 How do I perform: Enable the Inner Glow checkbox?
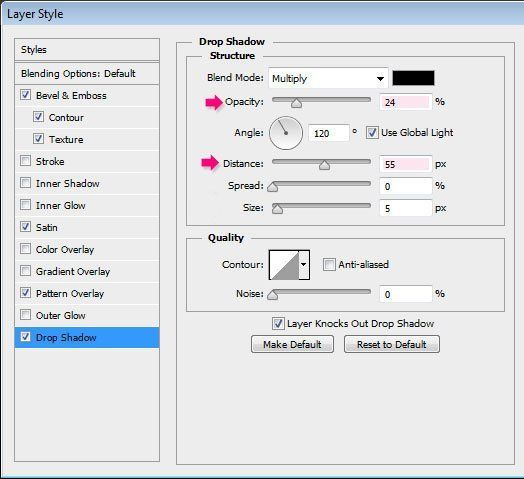point(25,205)
